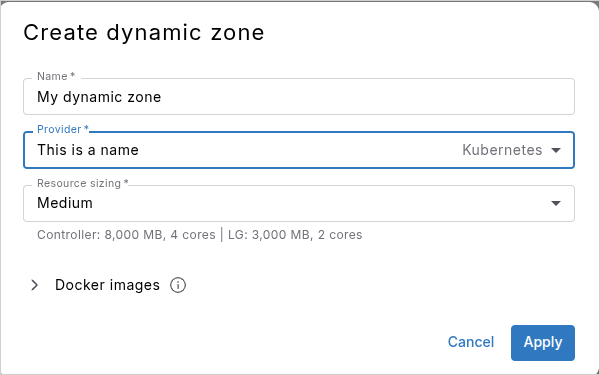Expand the Docker images section chevron
The height and width of the screenshot is (375, 600).
(x=34, y=285)
